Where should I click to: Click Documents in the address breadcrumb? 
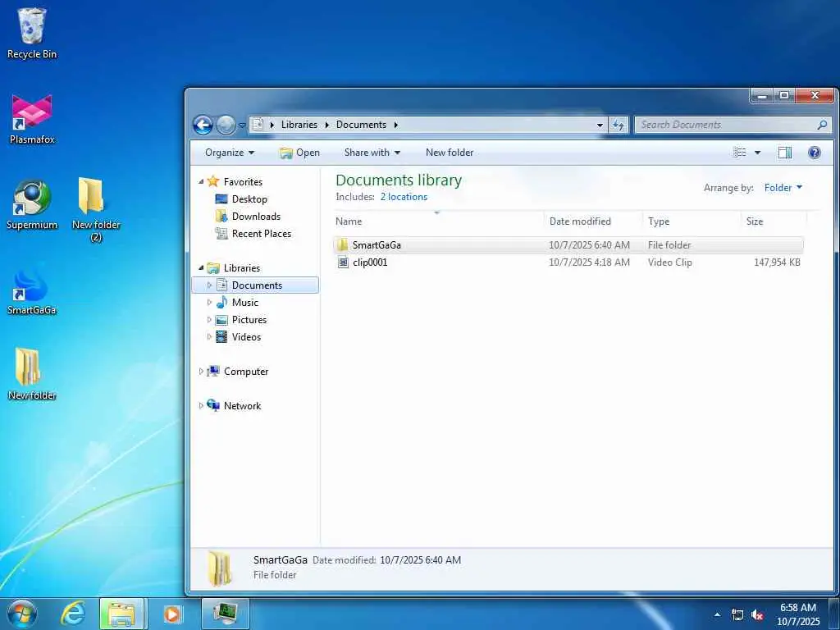click(361, 125)
